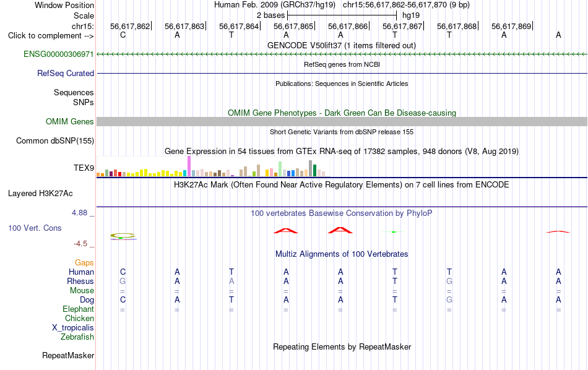588x370 pixels.
Task: Click 'Short Genetic Variants from dbSNP release 155'
Action: [341, 132]
